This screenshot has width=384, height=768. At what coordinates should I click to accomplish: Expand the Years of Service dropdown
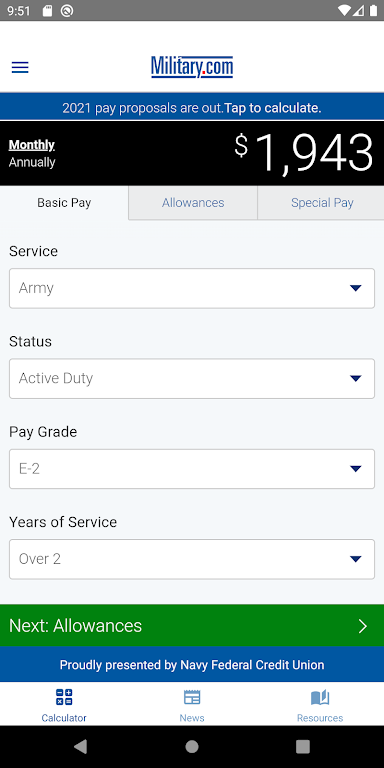click(x=192, y=559)
